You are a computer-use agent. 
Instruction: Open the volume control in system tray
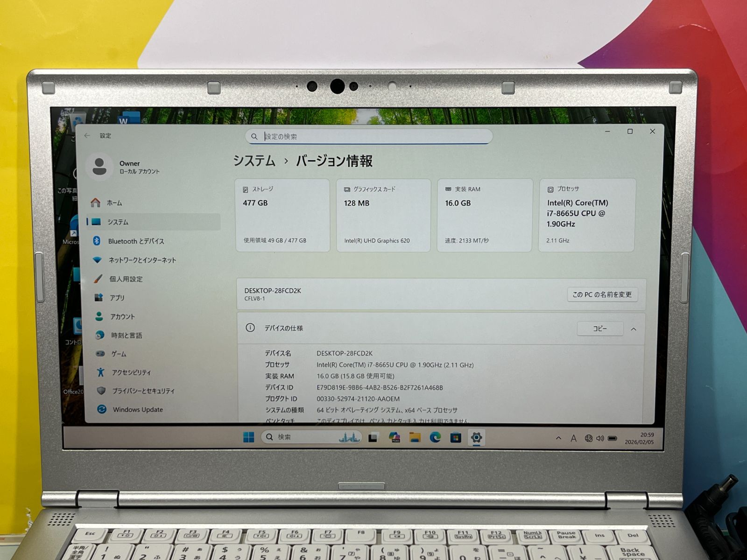[x=600, y=438]
